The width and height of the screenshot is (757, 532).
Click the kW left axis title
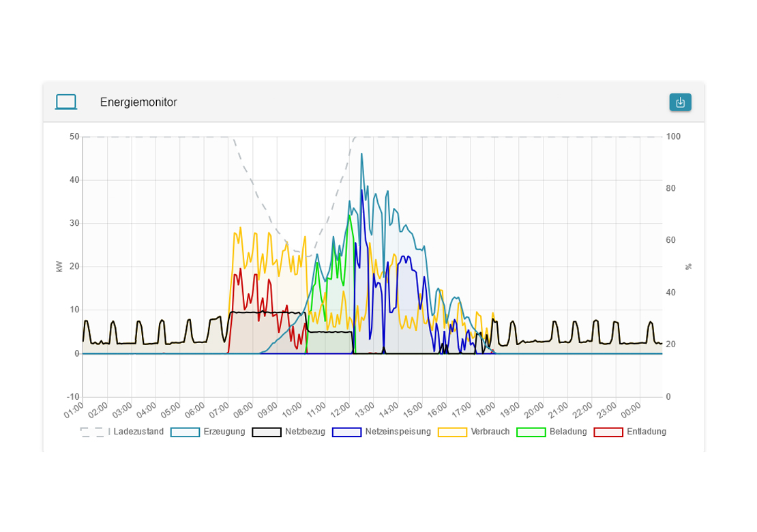click(59, 267)
